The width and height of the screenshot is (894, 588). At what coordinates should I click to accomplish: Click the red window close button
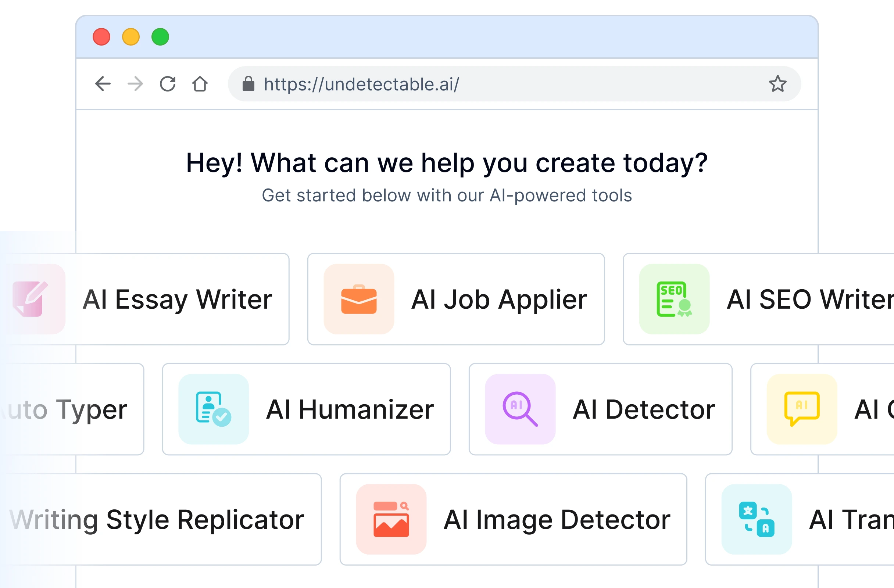(101, 37)
